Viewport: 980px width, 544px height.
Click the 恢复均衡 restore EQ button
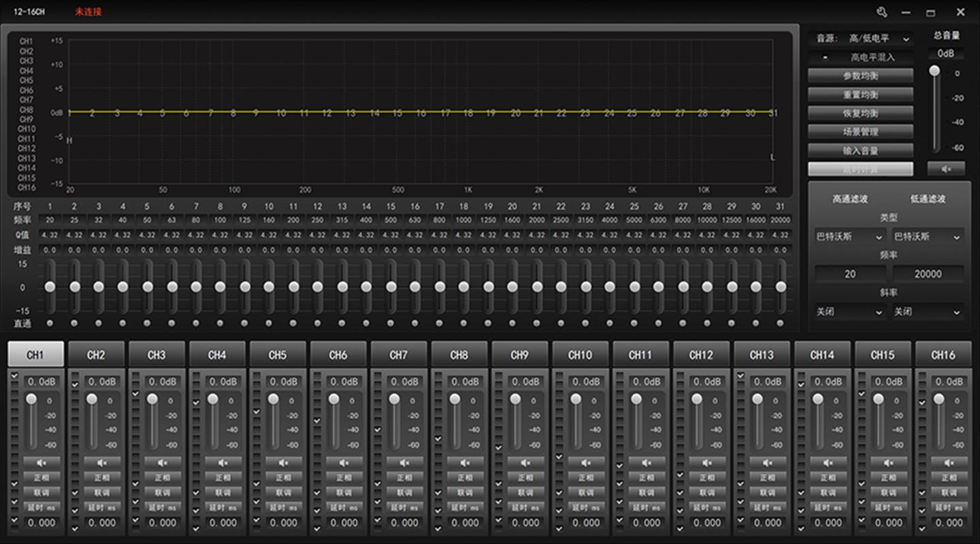(x=861, y=113)
